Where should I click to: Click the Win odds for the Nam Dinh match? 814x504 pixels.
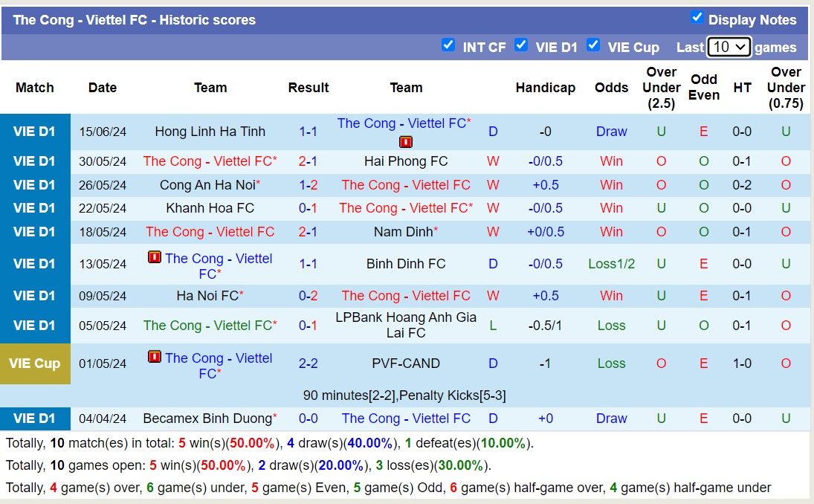pyautogui.click(x=611, y=232)
